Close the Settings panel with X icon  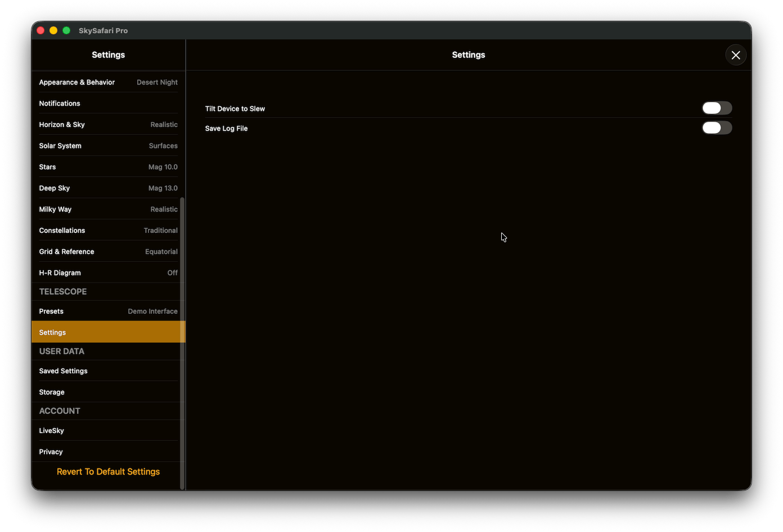(x=735, y=55)
